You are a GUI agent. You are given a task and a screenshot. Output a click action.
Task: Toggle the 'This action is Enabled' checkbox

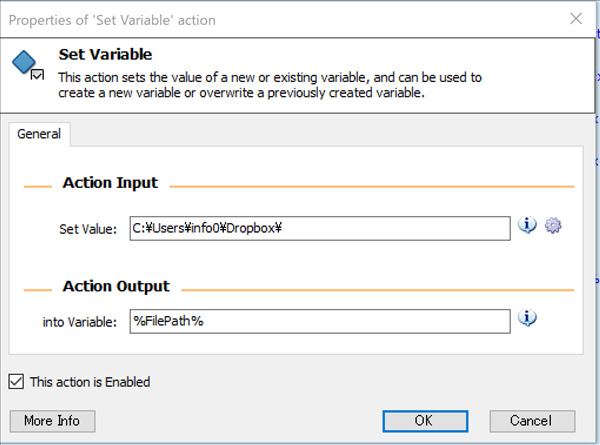tap(16, 381)
